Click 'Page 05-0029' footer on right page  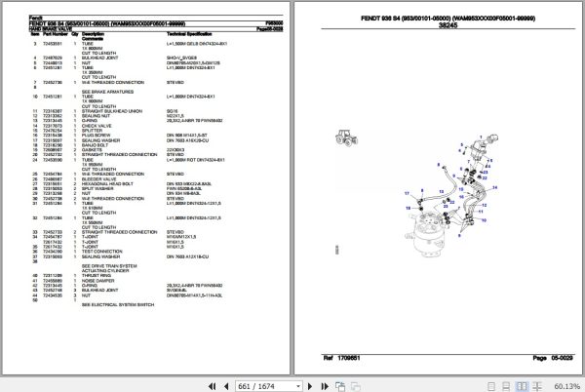click(553, 358)
